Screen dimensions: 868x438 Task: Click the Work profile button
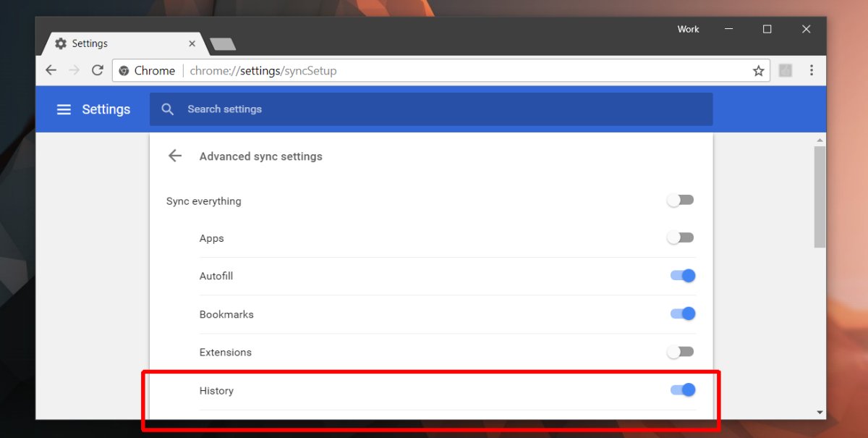coord(688,29)
